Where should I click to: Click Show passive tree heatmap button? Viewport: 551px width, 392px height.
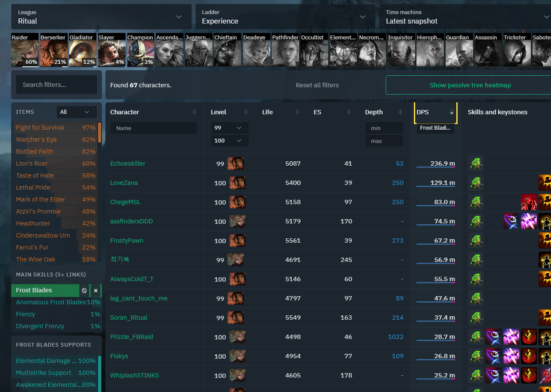(x=470, y=85)
